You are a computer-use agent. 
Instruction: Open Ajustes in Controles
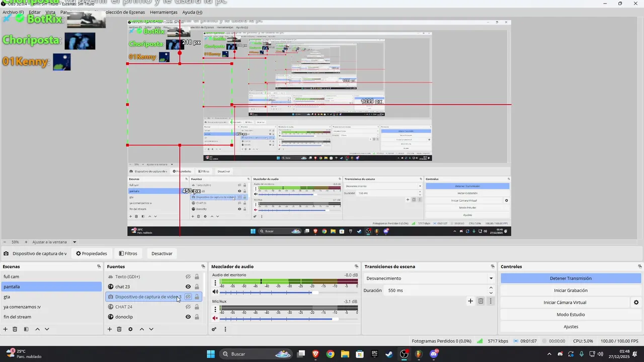571,326
